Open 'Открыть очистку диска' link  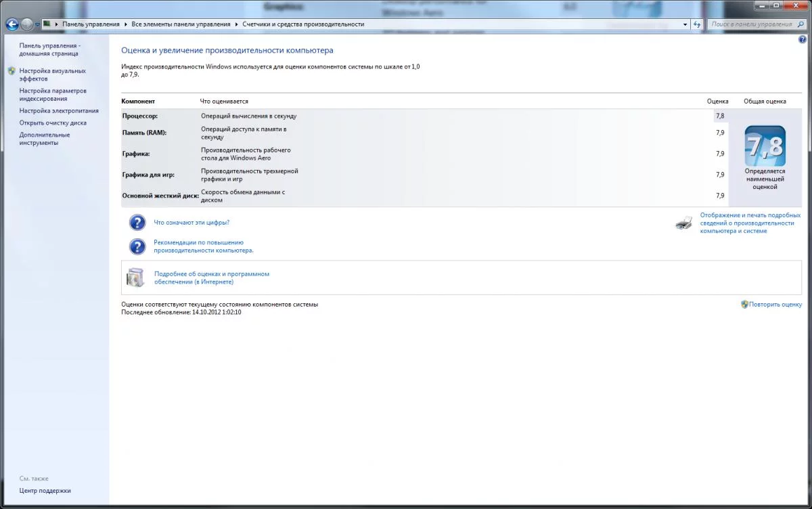[x=53, y=123]
